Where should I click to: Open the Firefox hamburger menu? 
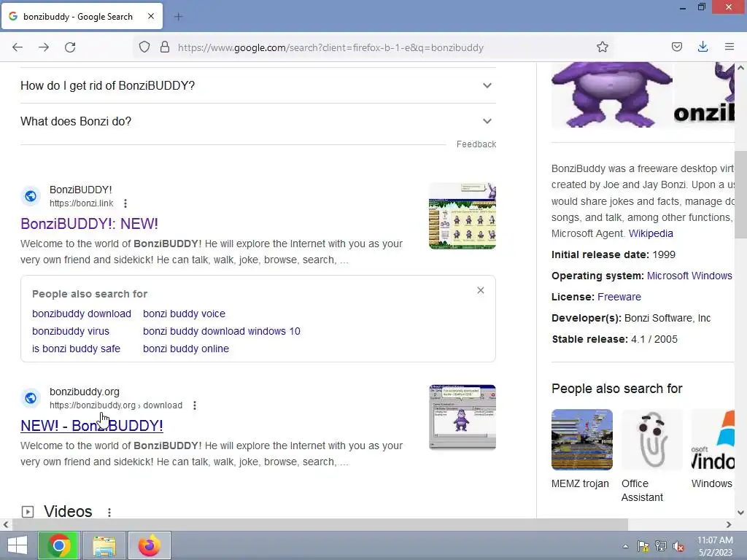[x=729, y=47]
